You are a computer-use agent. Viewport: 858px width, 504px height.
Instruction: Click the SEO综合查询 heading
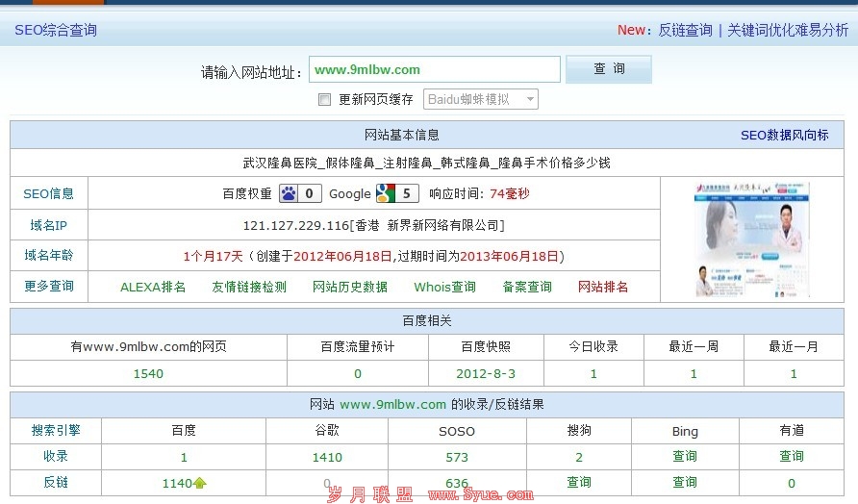(56, 30)
